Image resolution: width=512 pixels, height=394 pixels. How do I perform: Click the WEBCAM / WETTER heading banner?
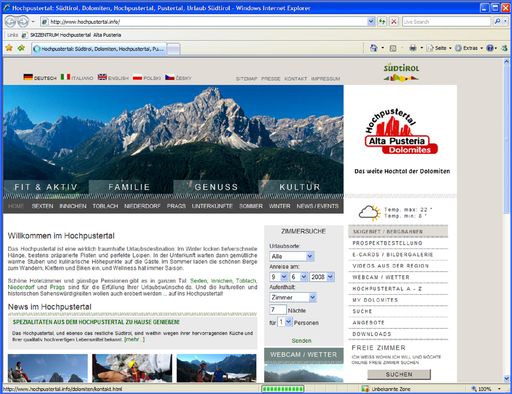(x=304, y=355)
